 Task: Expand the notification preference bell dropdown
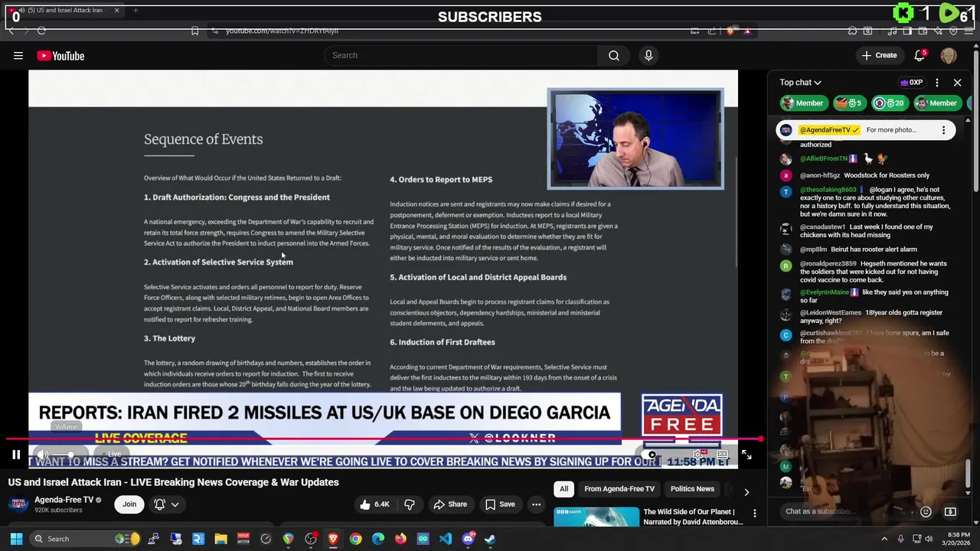click(x=167, y=504)
